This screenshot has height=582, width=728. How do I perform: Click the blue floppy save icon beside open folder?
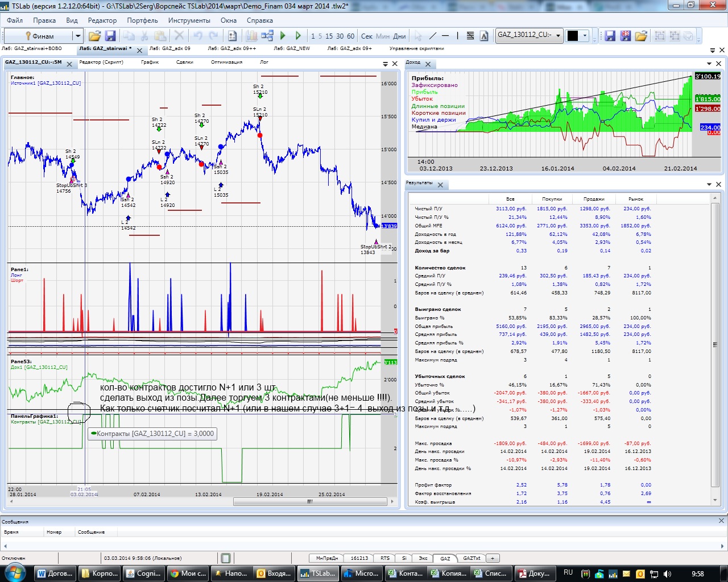pyautogui.click(x=110, y=36)
